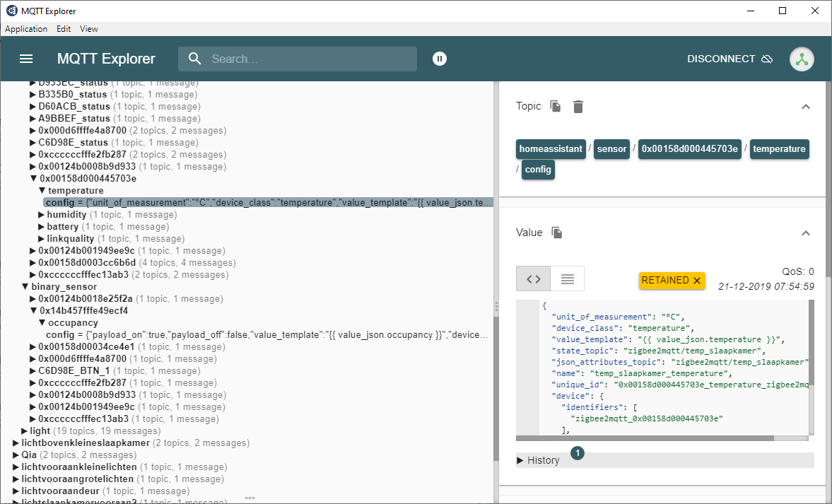This screenshot has height=504, width=832.
Task: Open connection settings via the green node icon
Action: 802,59
